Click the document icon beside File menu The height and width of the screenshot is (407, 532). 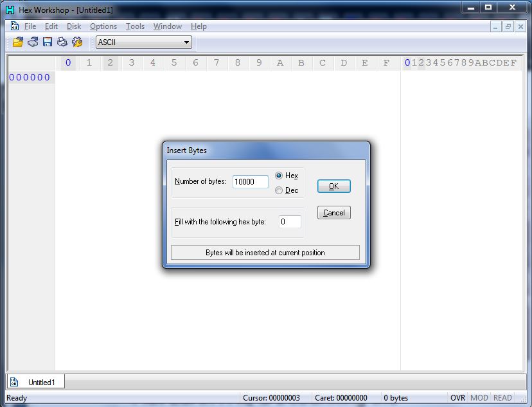(x=14, y=26)
